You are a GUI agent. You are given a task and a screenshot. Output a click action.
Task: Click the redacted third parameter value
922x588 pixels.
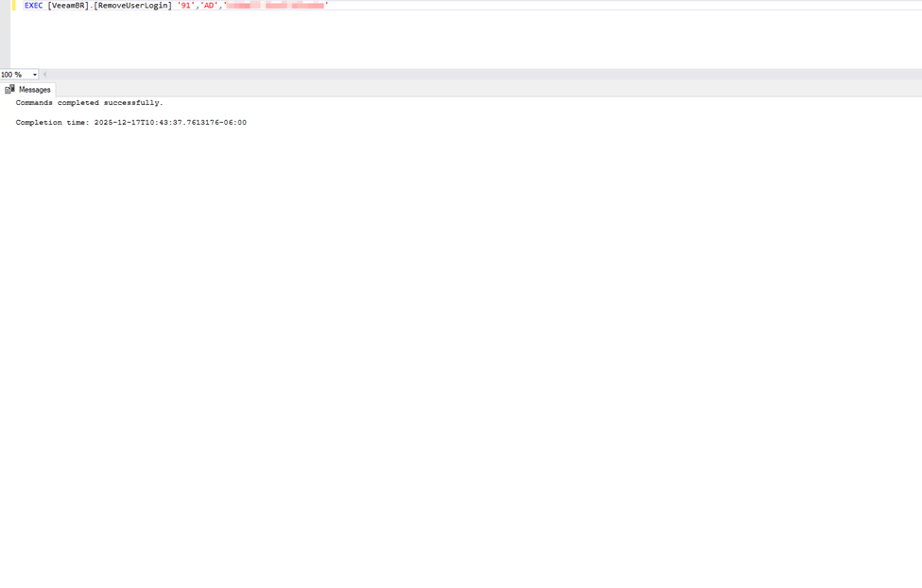tap(275, 6)
